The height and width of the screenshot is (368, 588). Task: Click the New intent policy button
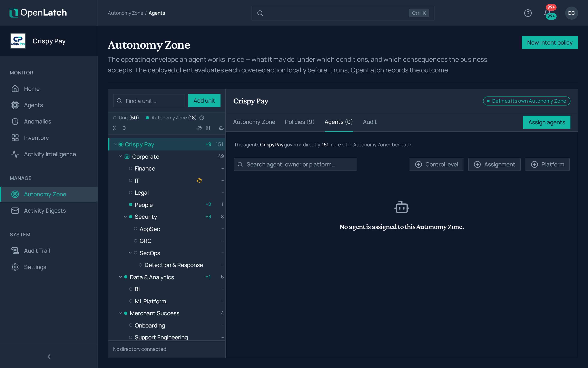[x=550, y=43]
